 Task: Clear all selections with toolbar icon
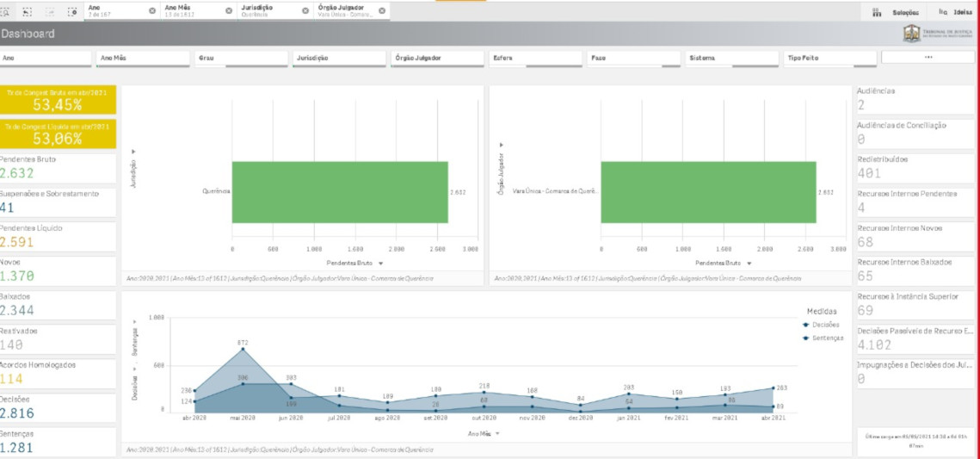pyautogui.click(x=72, y=11)
